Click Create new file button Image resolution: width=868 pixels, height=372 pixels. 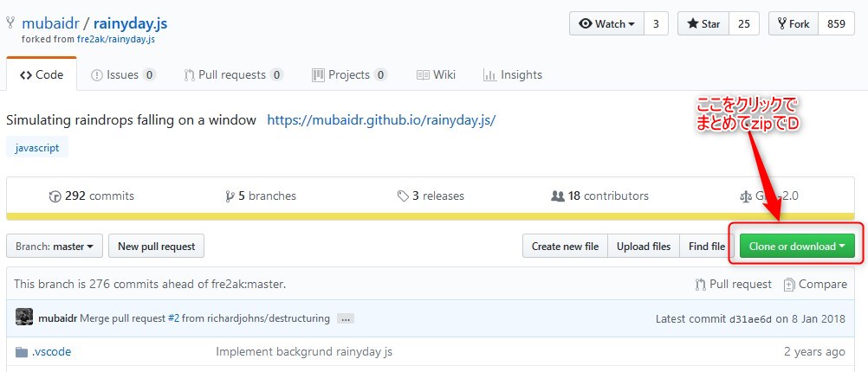[565, 246]
